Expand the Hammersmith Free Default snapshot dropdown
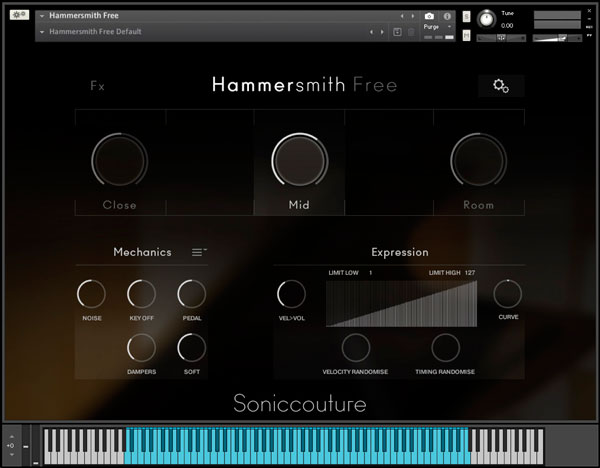Screen dimensions: 600x468 (x=42, y=32)
